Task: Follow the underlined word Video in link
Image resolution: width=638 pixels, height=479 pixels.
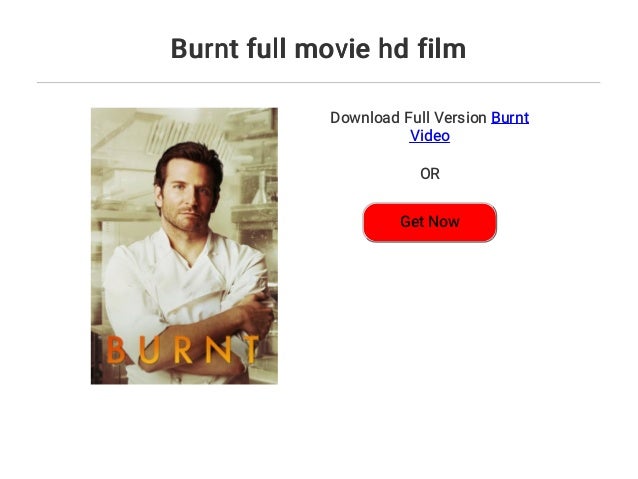Action: pos(430,136)
